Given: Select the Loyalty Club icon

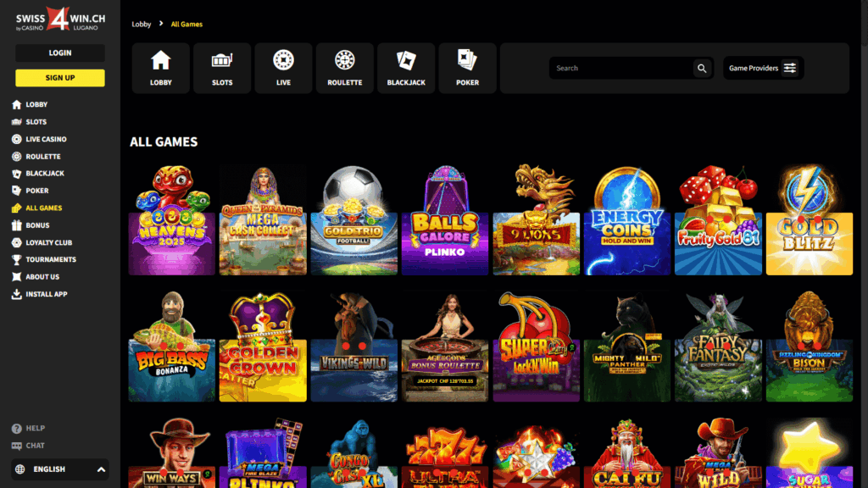Looking at the screenshot, I should (x=17, y=242).
